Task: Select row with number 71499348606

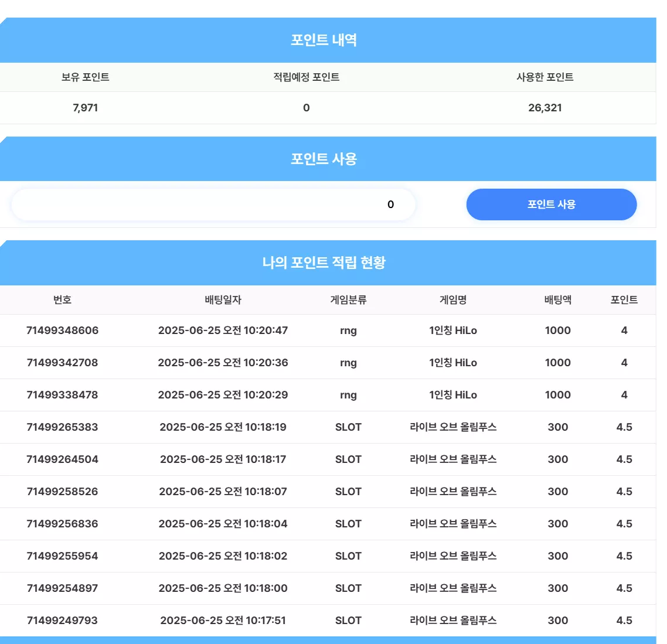Action: (328, 330)
